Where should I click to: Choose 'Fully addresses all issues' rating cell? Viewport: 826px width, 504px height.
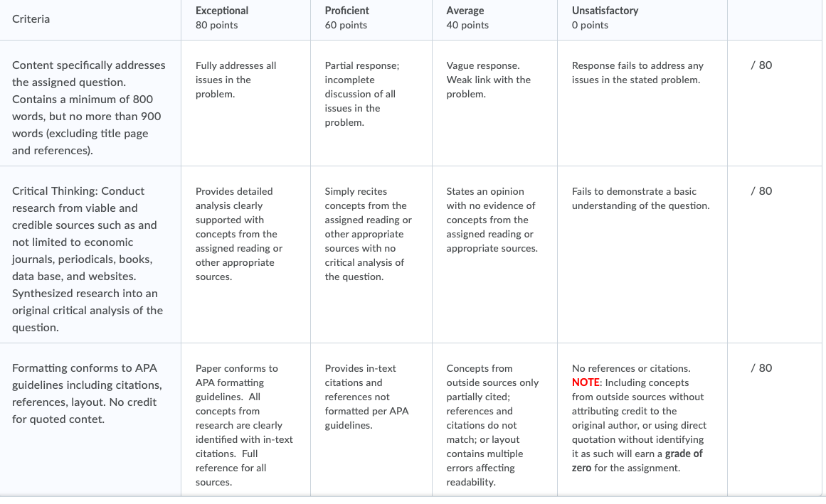click(245, 103)
